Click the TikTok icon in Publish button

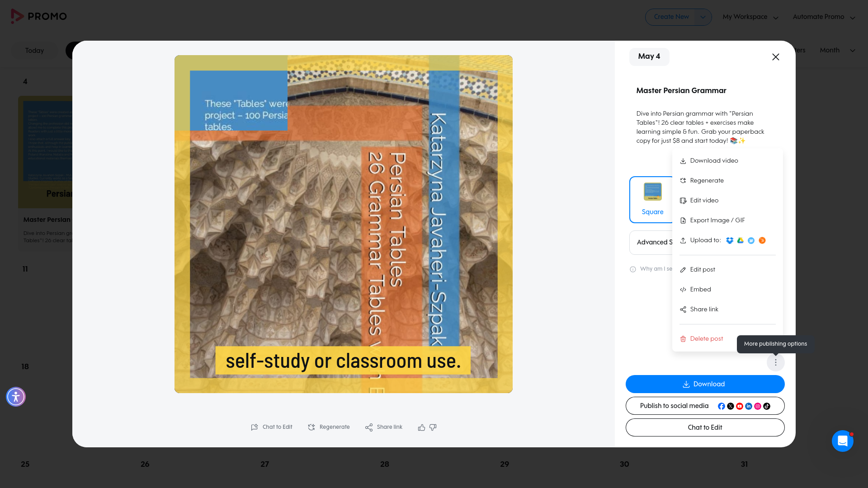(x=767, y=406)
